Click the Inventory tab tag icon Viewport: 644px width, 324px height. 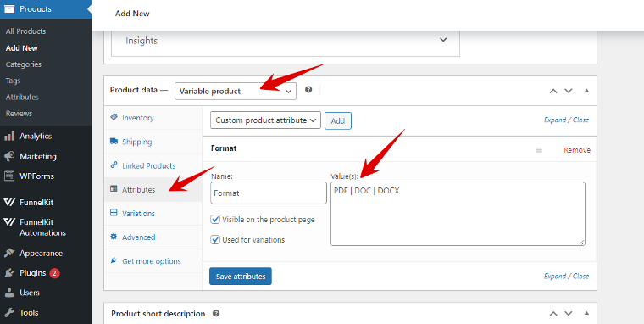(x=114, y=117)
